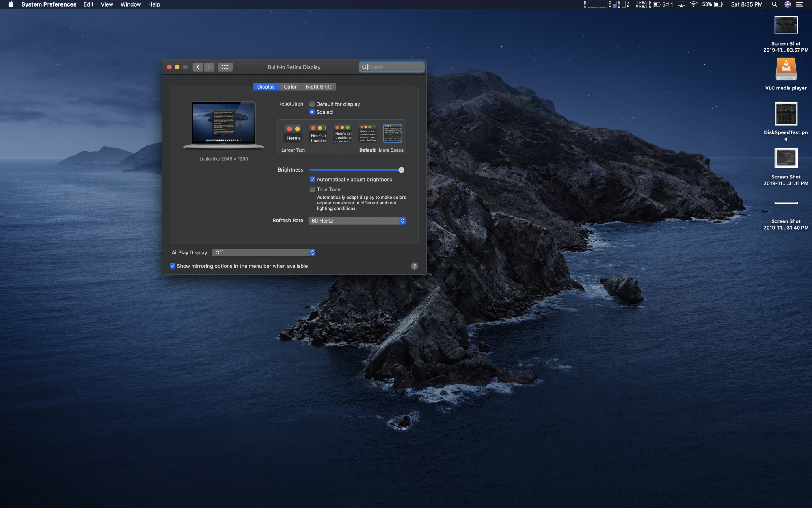Open the help question mark button
812x508 pixels.
[x=414, y=266]
